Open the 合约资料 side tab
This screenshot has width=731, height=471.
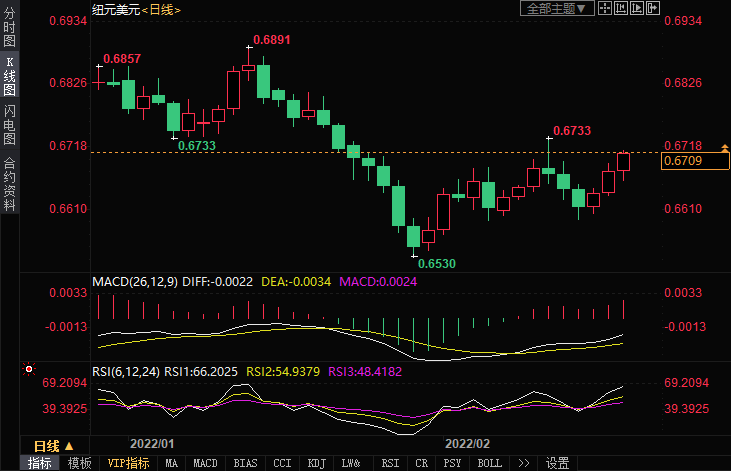tap(10, 184)
